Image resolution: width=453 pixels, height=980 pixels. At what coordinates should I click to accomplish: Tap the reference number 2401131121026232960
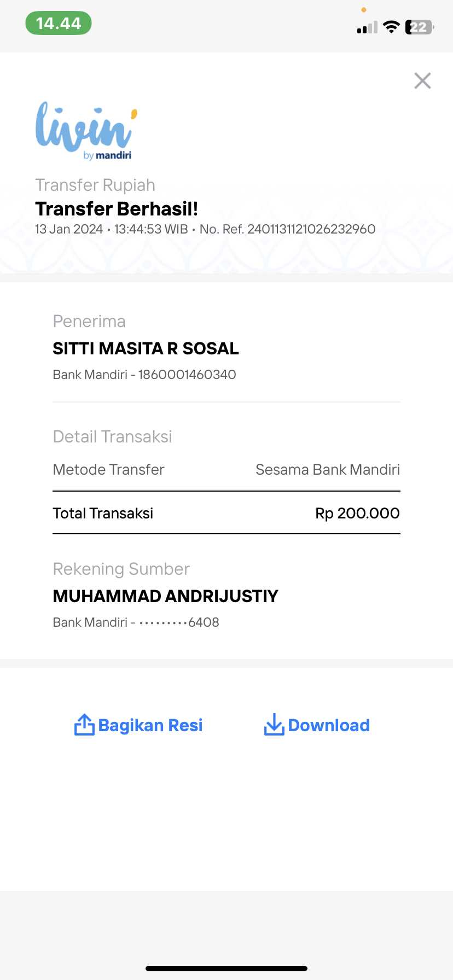tap(311, 229)
